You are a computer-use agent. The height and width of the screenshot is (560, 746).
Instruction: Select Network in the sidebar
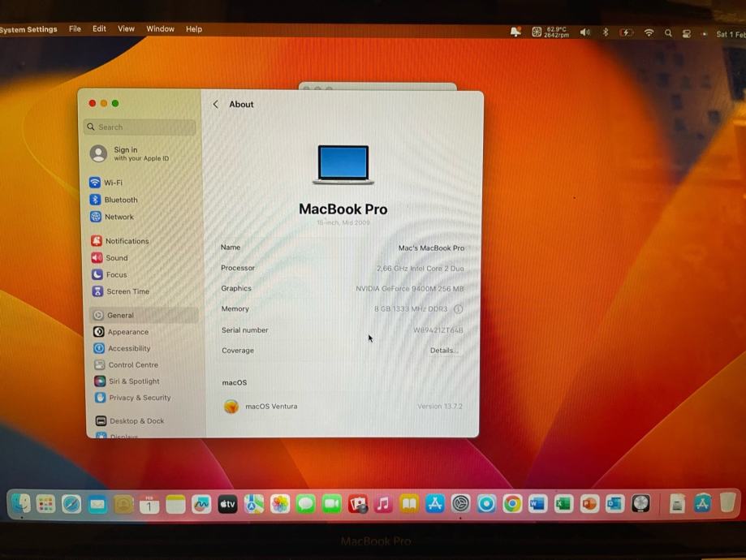112,217
